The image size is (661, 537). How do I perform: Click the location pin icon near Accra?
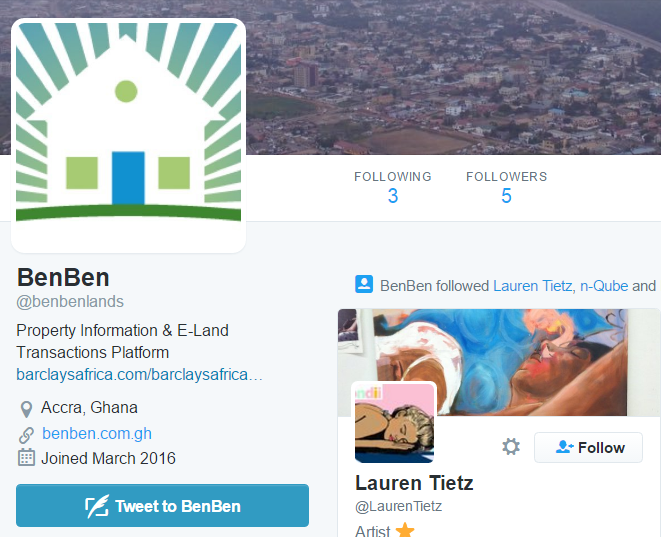pyautogui.click(x=26, y=409)
